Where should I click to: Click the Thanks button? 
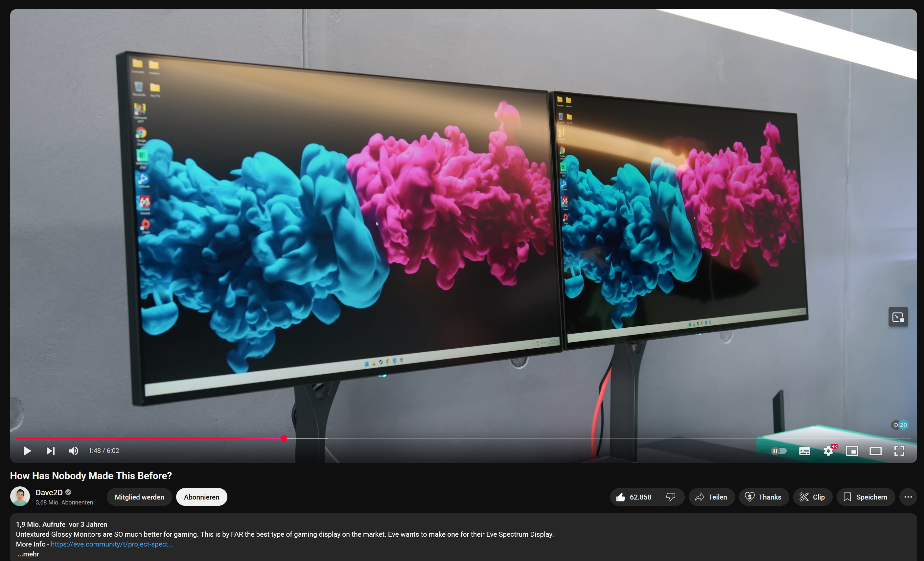point(764,497)
